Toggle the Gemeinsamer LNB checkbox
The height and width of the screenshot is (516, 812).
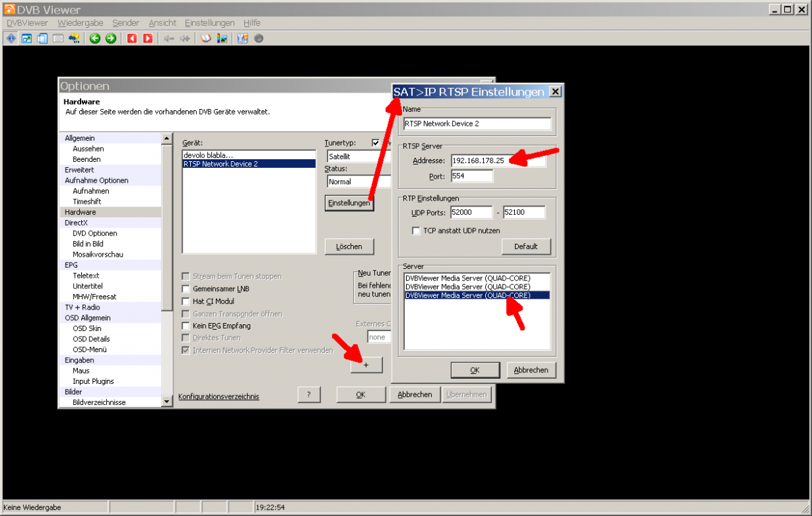tap(186, 288)
